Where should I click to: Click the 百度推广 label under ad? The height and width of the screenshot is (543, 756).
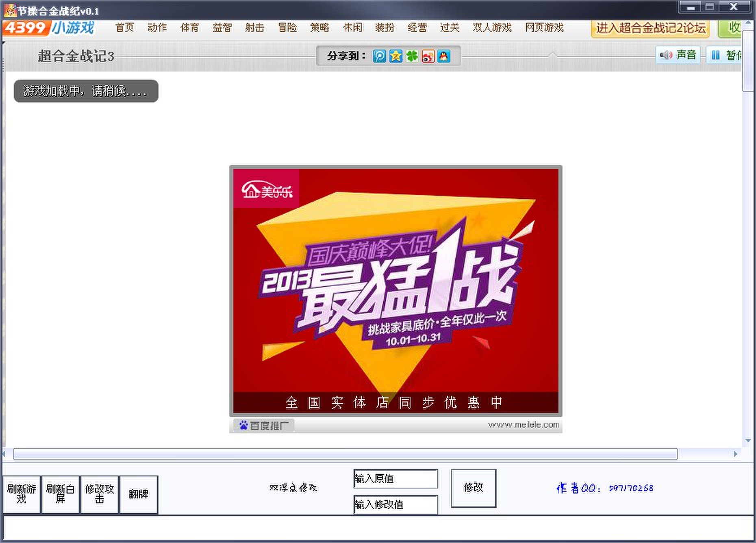pos(264,426)
